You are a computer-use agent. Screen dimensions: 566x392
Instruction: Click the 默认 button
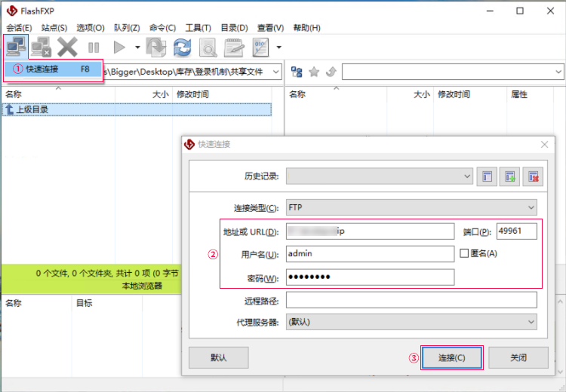[218, 357]
